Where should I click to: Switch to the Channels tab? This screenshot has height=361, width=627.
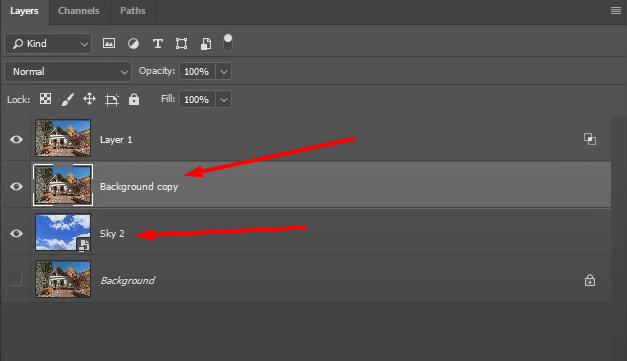point(78,11)
